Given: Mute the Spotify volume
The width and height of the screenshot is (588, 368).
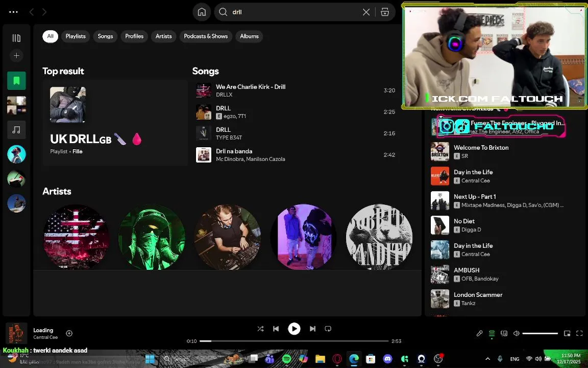Looking at the screenshot, I should 517,333.
